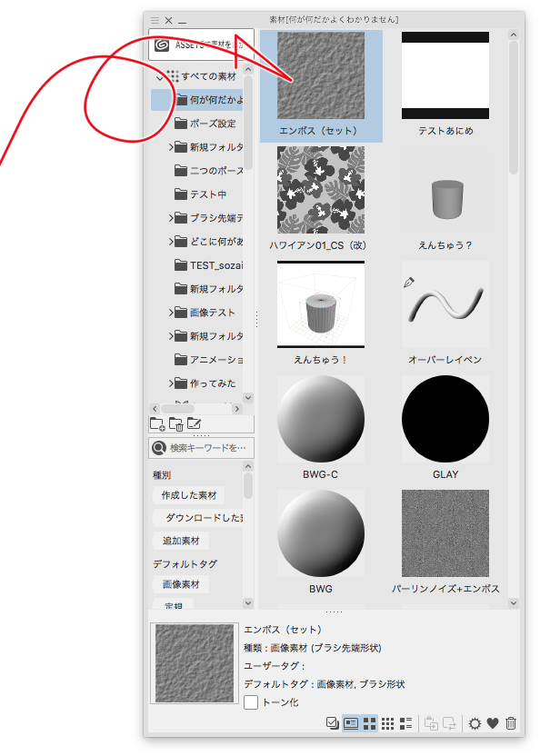This screenshot has width=540, height=756.
Task: Expand the ブラシ先端 folder
Action: point(171,218)
